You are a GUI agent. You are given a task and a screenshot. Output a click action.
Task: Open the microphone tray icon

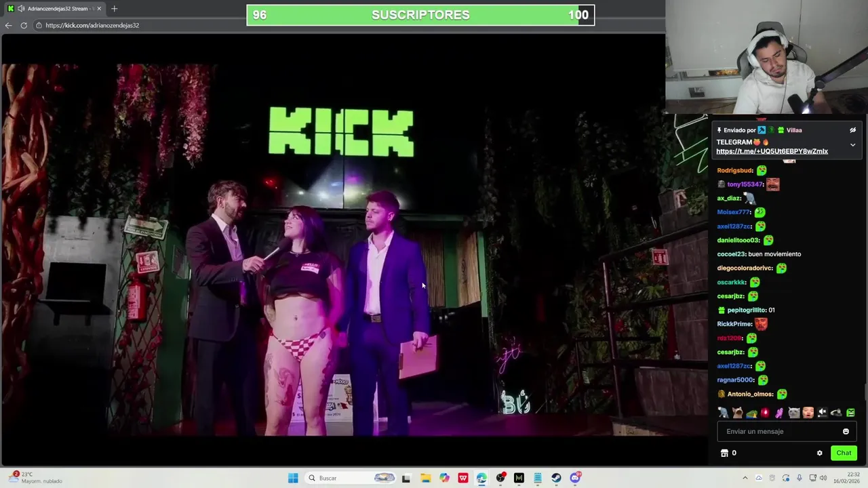[799, 478]
